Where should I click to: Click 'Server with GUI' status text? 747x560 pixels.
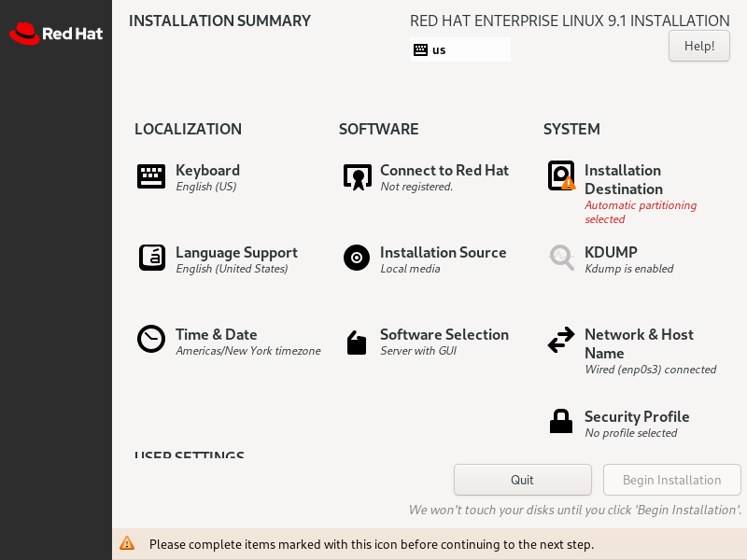(418, 351)
